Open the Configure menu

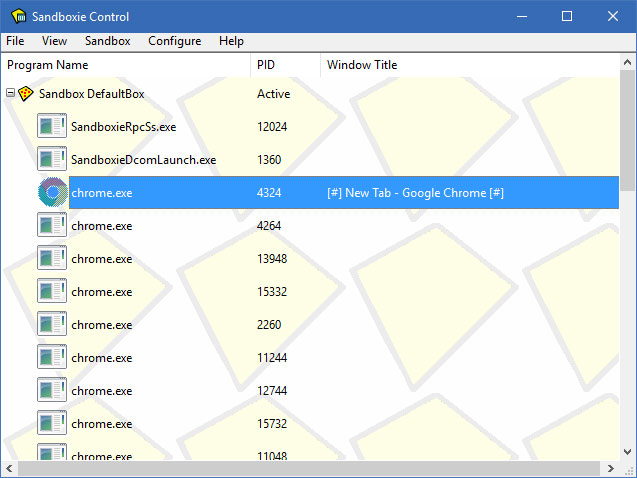tap(174, 41)
